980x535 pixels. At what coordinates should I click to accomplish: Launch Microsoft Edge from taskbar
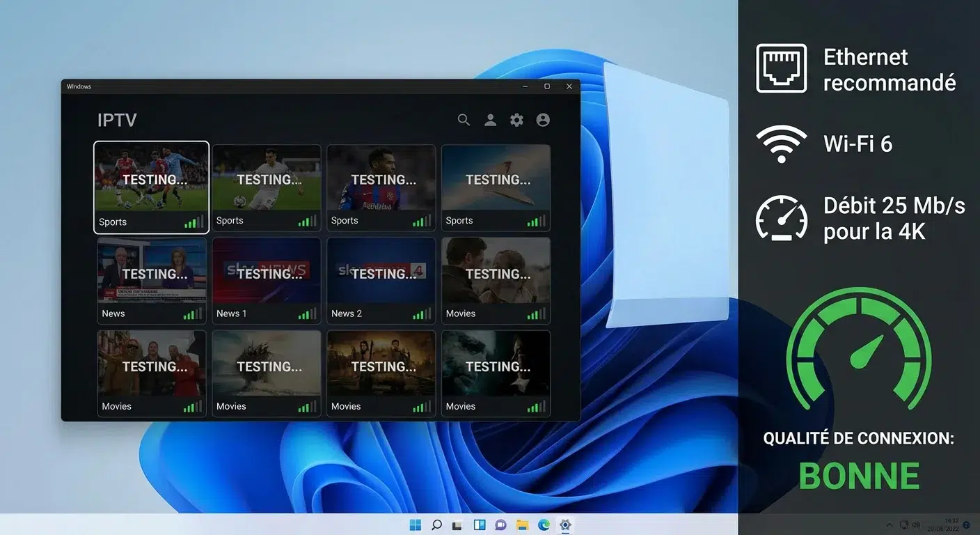[544, 525]
